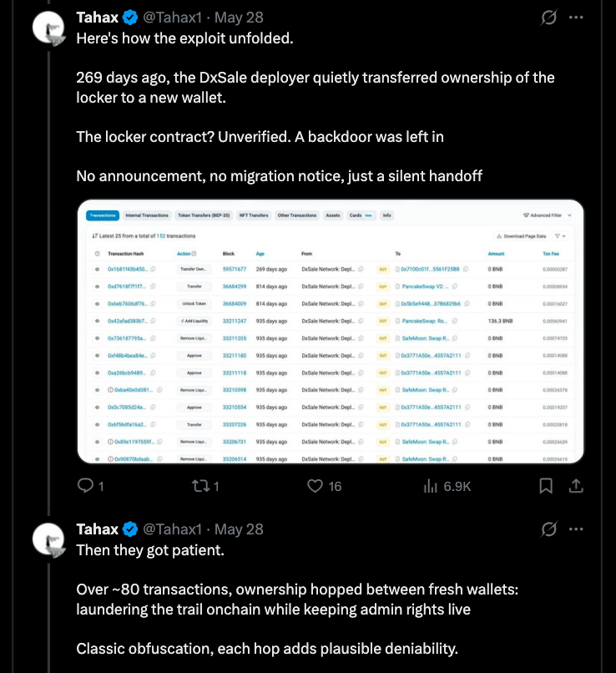Select Internal Transactions tab in screenshot
Viewport: 616px width, 673px height.
(x=147, y=215)
